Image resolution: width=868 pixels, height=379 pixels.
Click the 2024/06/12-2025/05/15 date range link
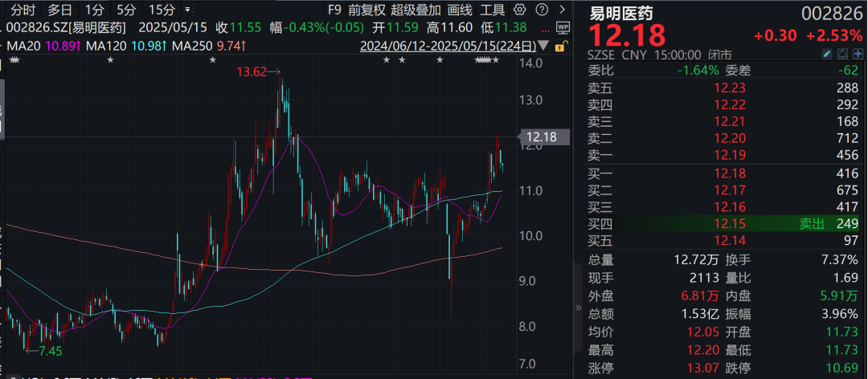coord(448,47)
